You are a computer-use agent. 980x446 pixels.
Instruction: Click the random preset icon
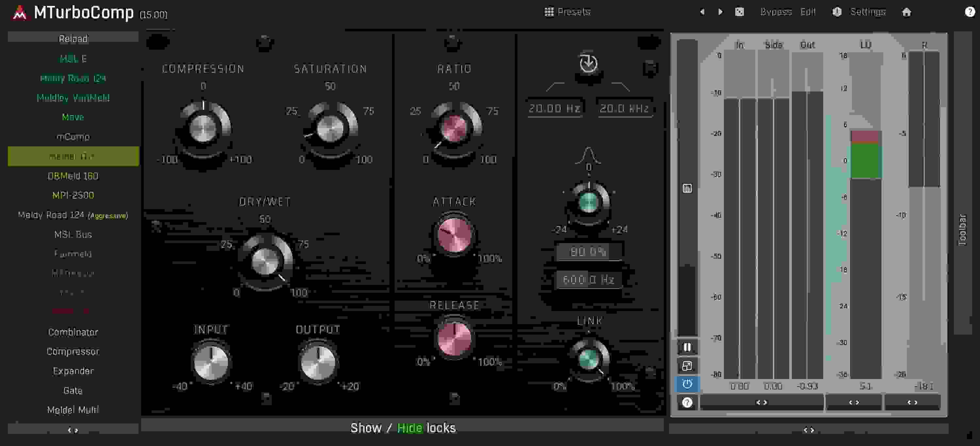click(x=740, y=12)
